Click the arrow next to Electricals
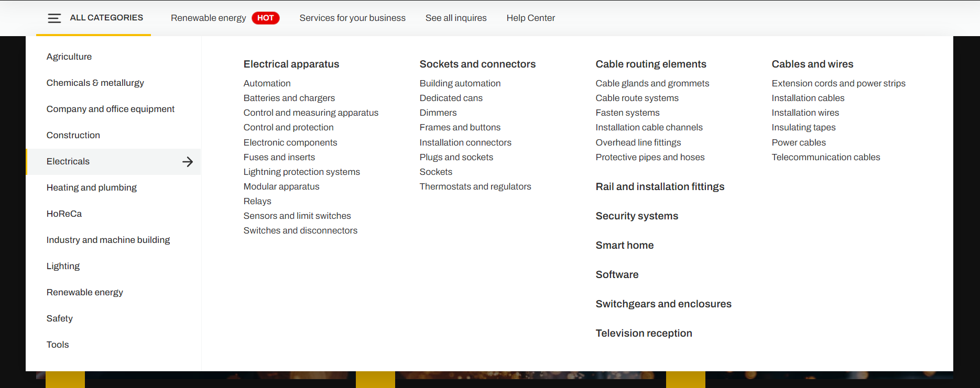The width and height of the screenshot is (980, 388). (x=188, y=162)
